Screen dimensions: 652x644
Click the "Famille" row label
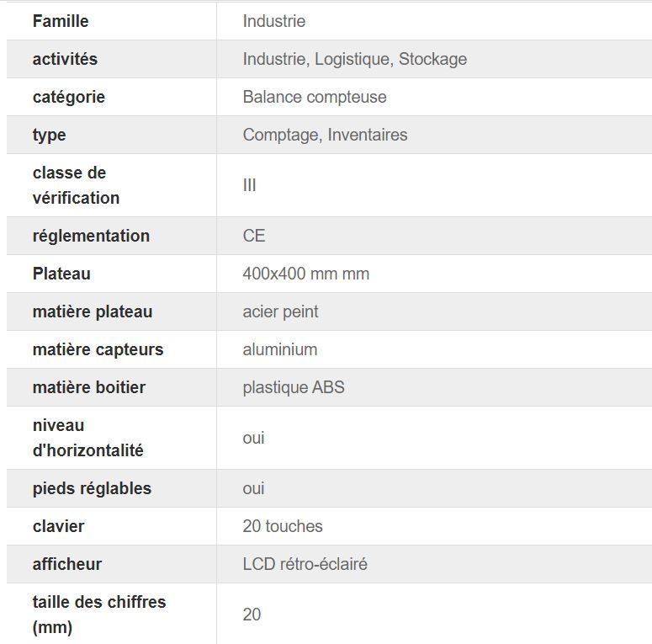click(x=61, y=21)
